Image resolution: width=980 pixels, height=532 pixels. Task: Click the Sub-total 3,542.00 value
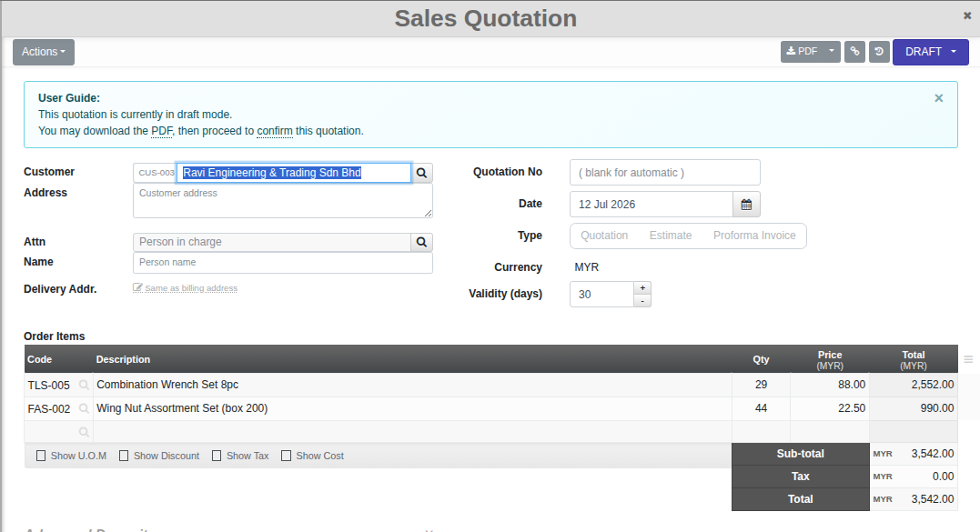point(932,454)
